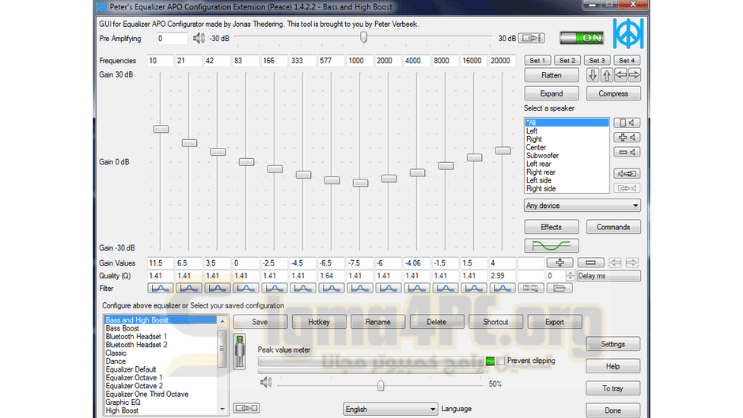743x418 pixels.
Task: Click the 2.99 quality value field
Action: [x=502, y=275]
